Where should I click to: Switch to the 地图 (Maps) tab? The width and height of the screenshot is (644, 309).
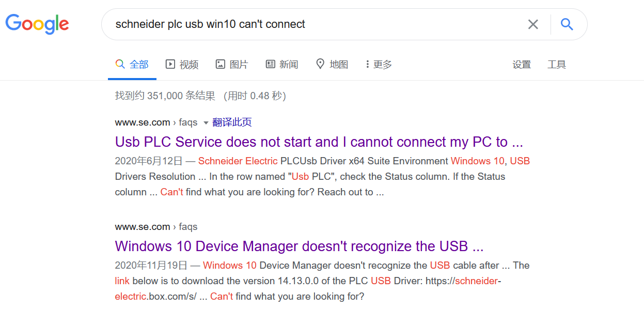(x=339, y=64)
